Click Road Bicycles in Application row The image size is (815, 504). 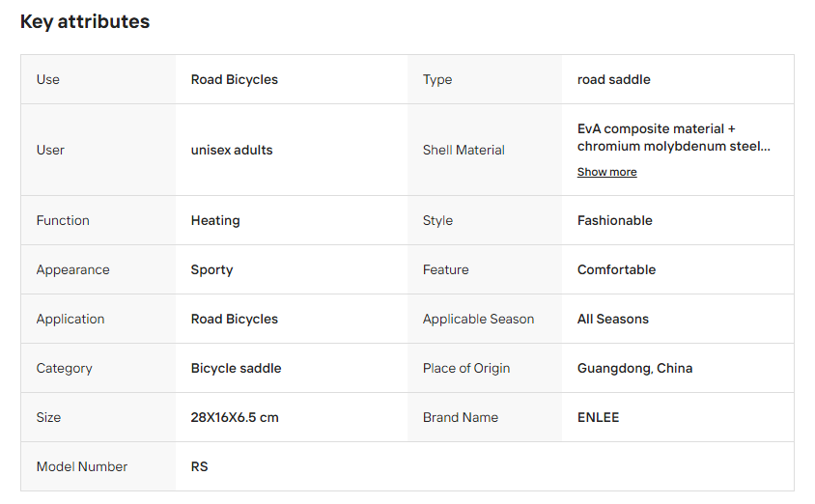point(234,319)
